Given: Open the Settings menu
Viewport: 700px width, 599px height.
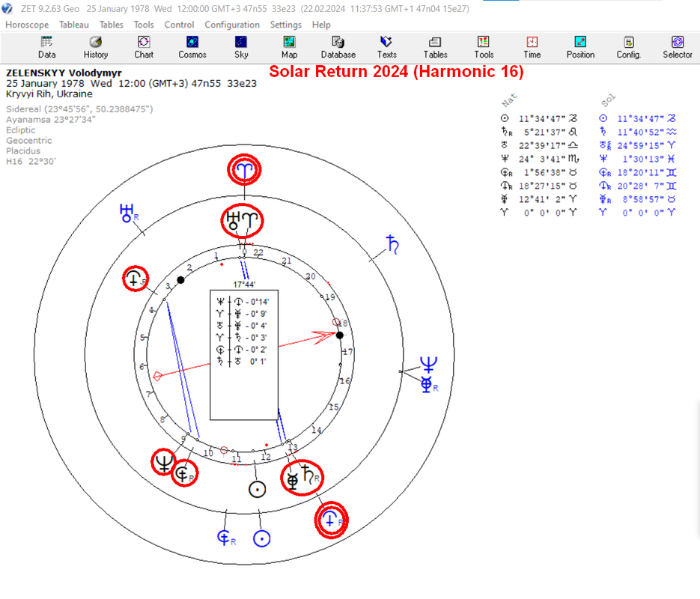Looking at the screenshot, I should pos(286,25).
